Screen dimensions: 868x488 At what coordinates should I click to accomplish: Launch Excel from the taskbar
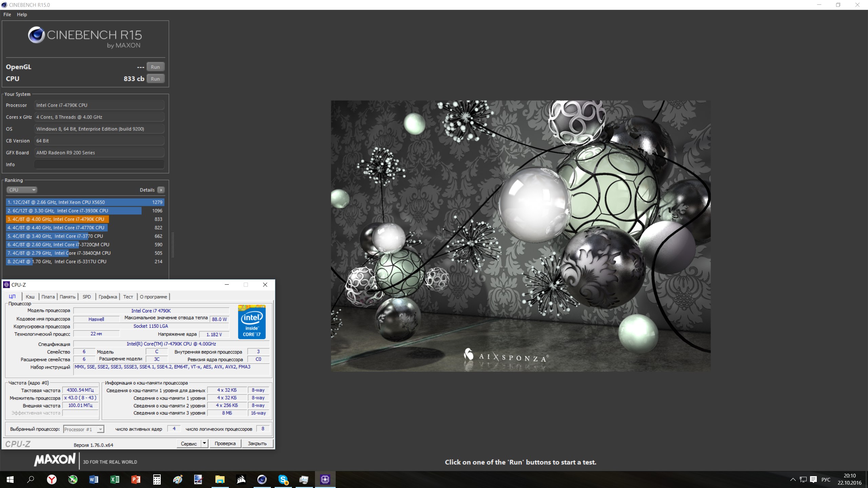115,479
